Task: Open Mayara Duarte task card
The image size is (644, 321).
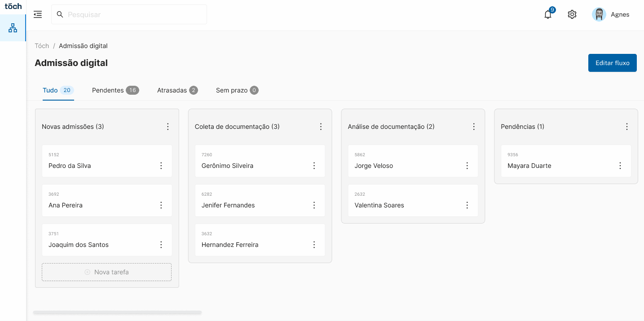Action: 566,161
